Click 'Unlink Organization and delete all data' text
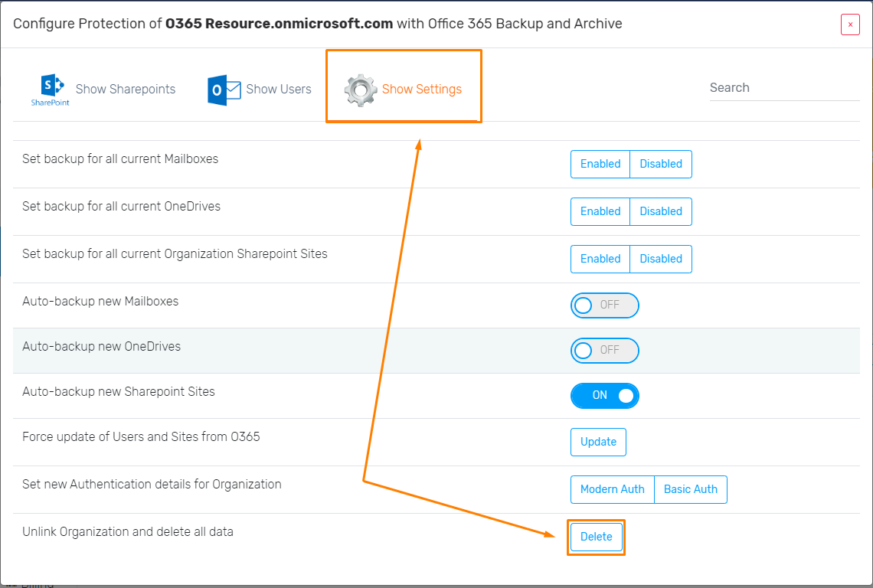This screenshot has height=588, width=873. 127,532
